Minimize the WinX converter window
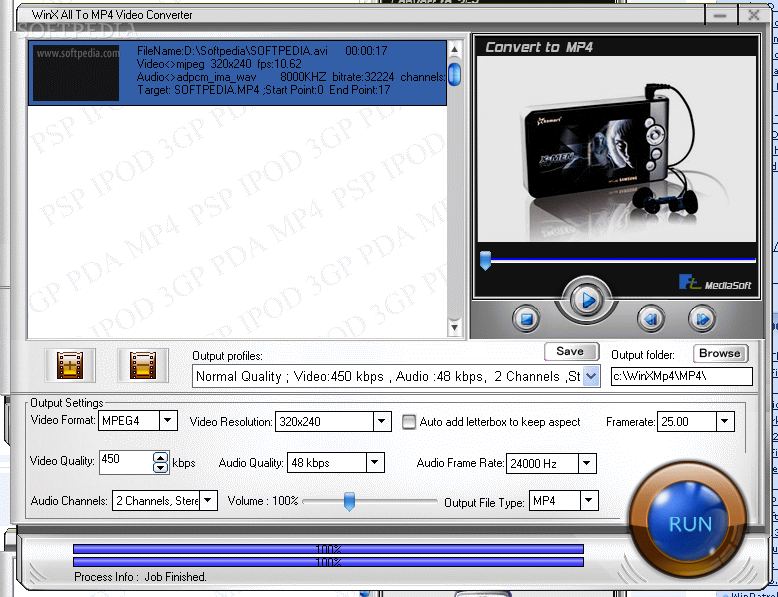This screenshot has height=597, width=778. (x=720, y=16)
